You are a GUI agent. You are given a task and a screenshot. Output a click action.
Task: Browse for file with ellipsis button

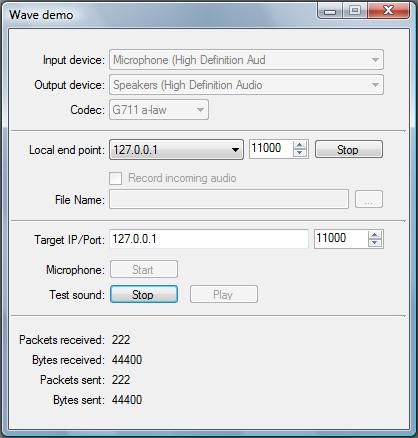click(x=369, y=199)
